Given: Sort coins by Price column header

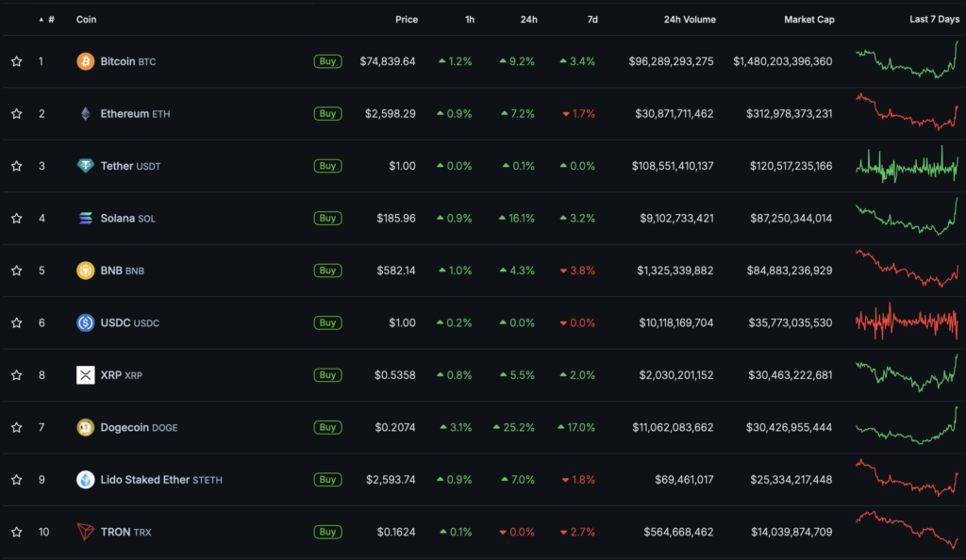Looking at the screenshot, I should pyautogui.click(x=407, y=19).
